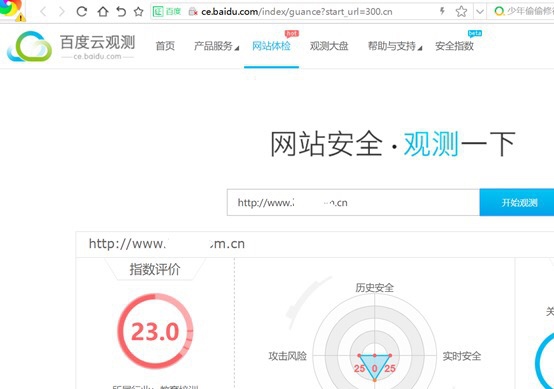Open the 首页 menu item
554x389 pixels.
click(165, 46)
